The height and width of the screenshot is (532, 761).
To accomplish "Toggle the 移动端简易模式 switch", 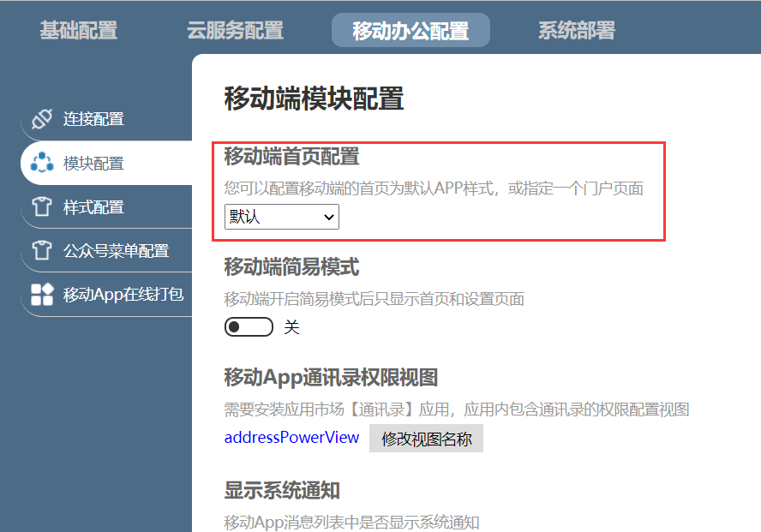I will point(249,327).
